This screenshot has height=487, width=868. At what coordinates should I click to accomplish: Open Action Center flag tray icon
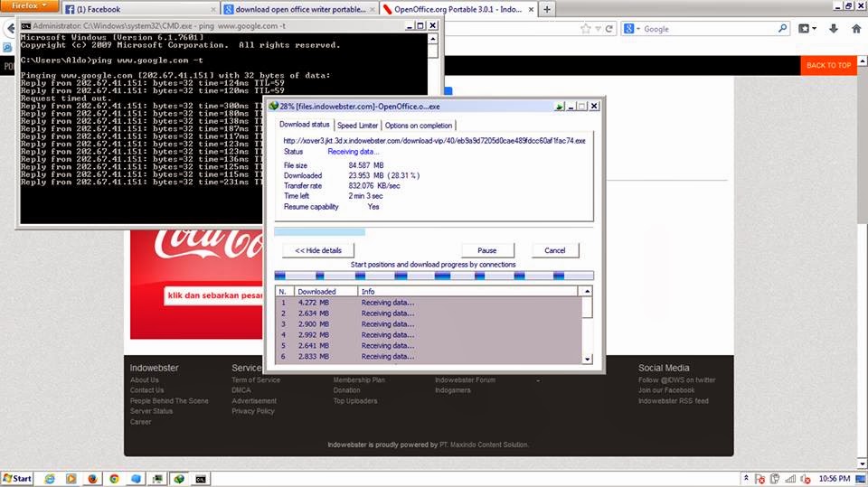click(x=760, y=479)
